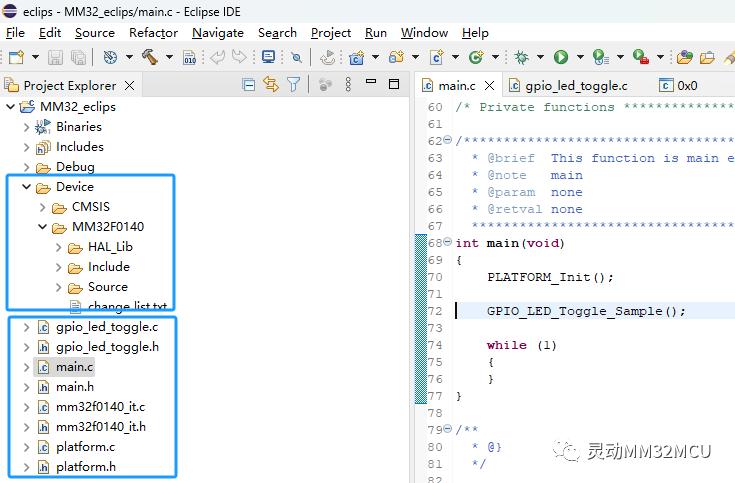The image size is (735, 483).
Task: Click the green Run button icon
Action: [x=561, y=58]
